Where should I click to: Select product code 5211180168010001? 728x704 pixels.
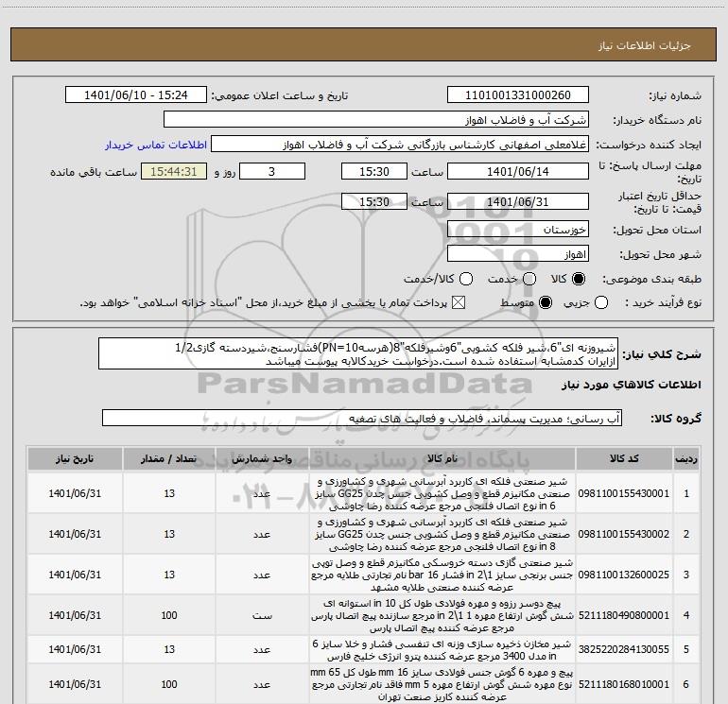(x=624, y=684)
